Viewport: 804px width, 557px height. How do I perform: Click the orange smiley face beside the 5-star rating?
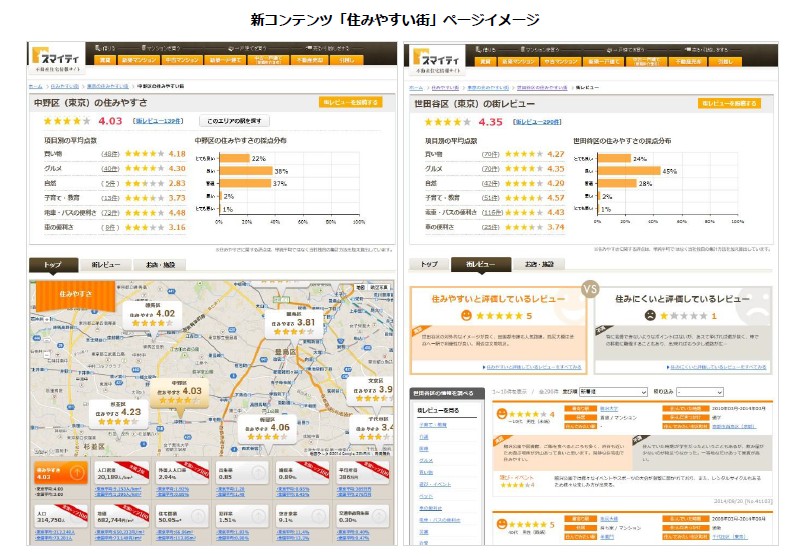[466, 315]
